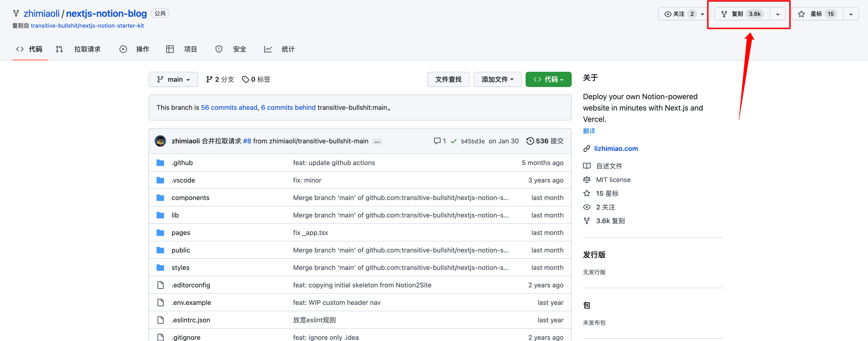This screenshot has width=868, height=341.
Task: Star the repo with 星标 button
Action: coord(817,14)
